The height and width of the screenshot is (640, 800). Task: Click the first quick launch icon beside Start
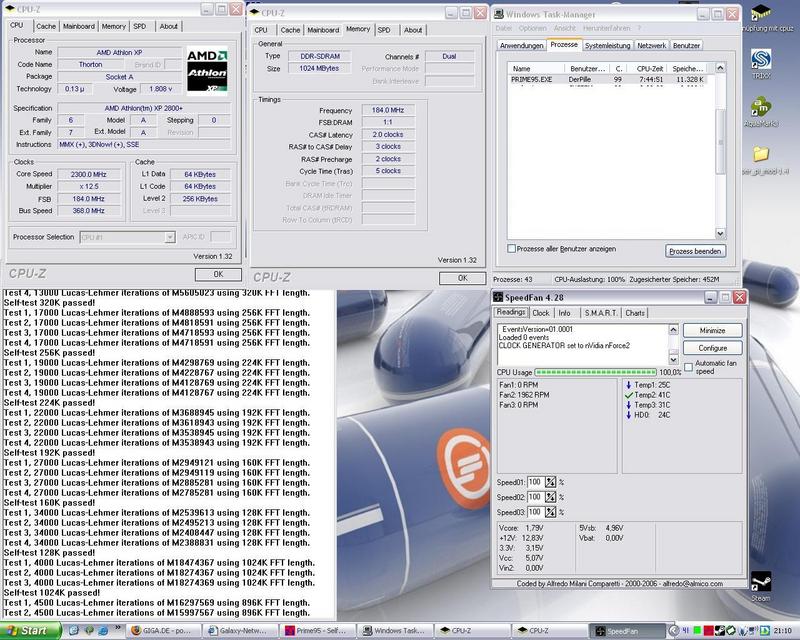[x=73, y=631]
